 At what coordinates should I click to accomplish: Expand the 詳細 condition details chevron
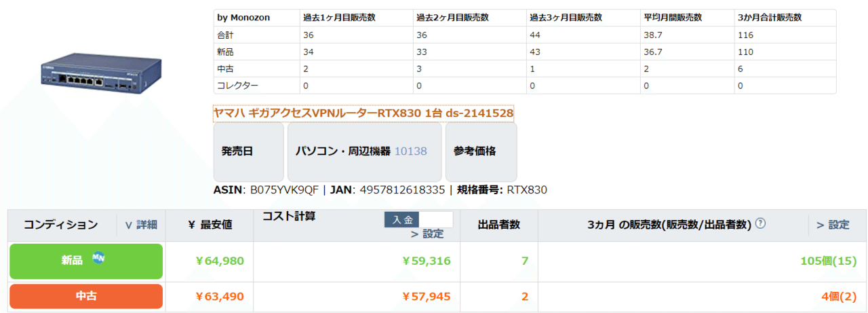(142, 225)
